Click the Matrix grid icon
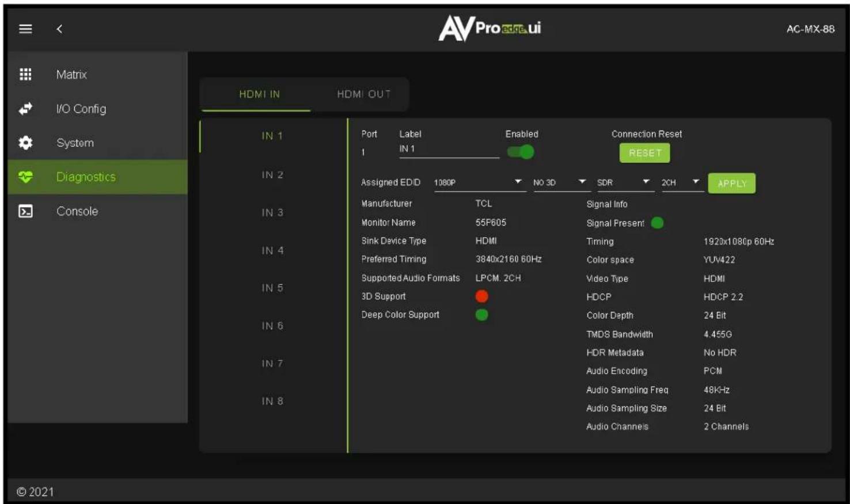This screenshot has width=850, height=504. pyautogui.click(x=25, y=74)
